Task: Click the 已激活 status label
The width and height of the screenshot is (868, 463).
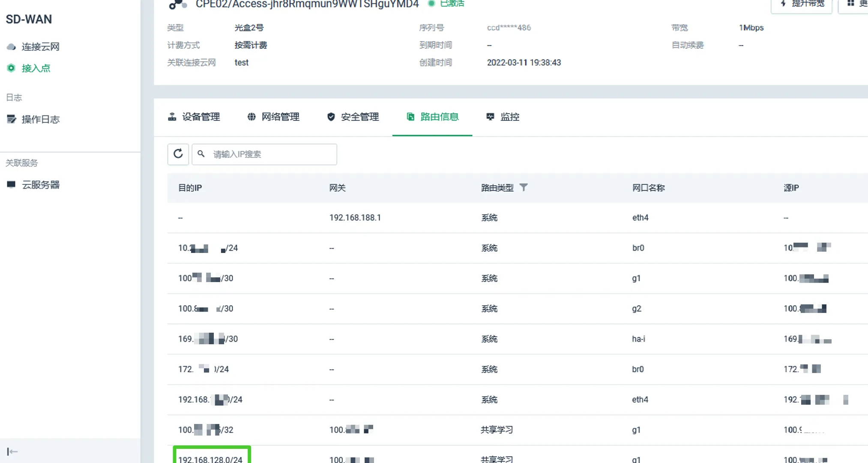Action: [x=452, y=3]
